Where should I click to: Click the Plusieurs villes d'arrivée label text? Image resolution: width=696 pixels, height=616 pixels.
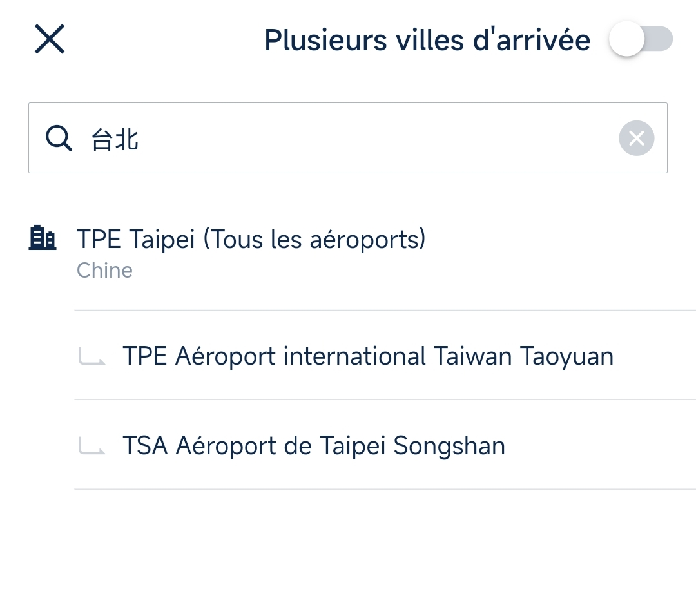pos(427,40)
